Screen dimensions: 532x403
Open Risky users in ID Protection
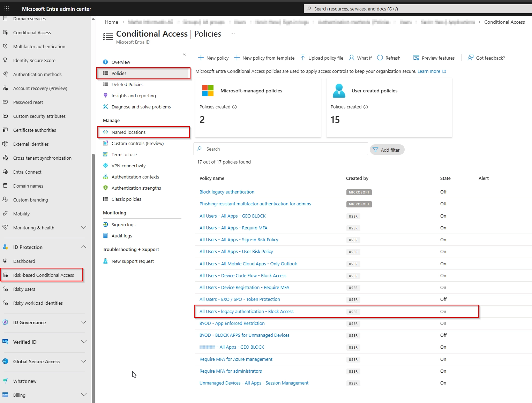pyautogui.click(x=24, y=289)
